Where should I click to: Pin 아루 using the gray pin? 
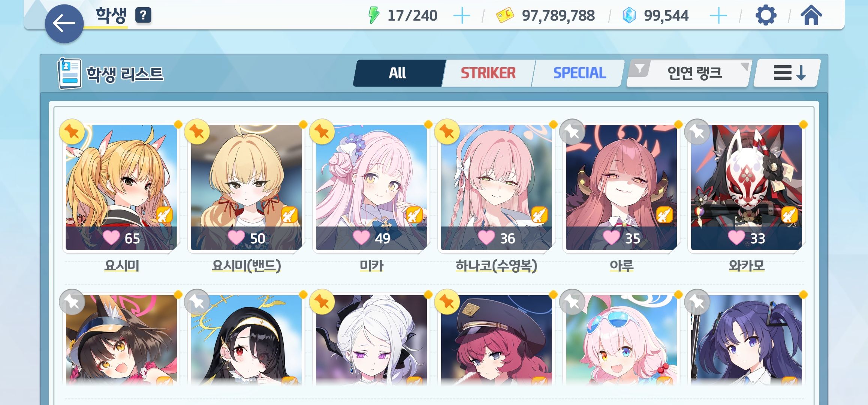(572, 132)
